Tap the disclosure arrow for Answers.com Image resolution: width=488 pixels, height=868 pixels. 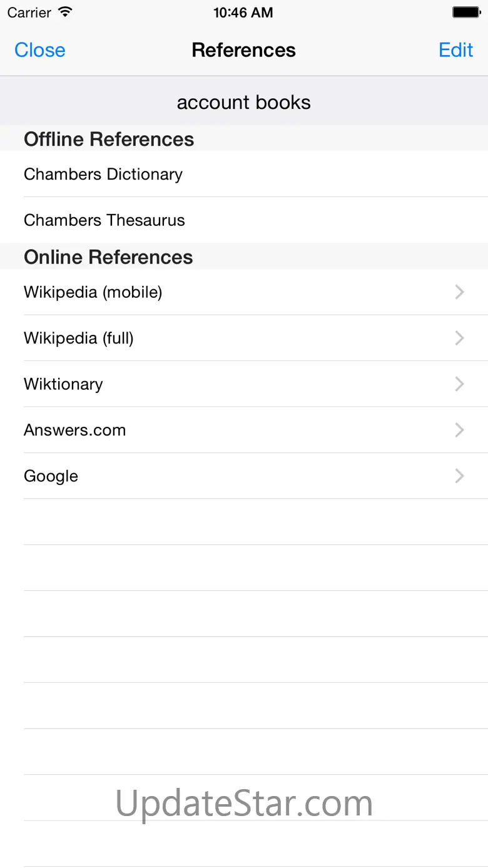click(459, 430)
